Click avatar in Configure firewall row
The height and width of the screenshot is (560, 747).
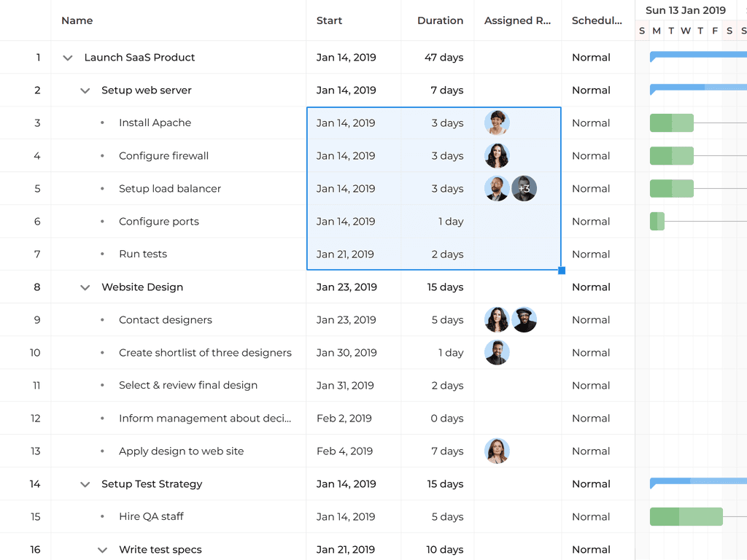click(x=497, y=156)
